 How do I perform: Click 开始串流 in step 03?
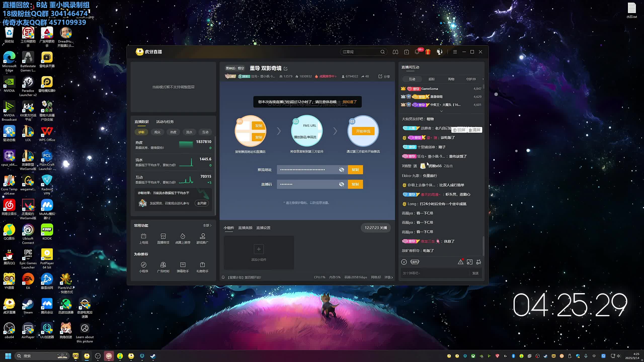tap(363, 131)
